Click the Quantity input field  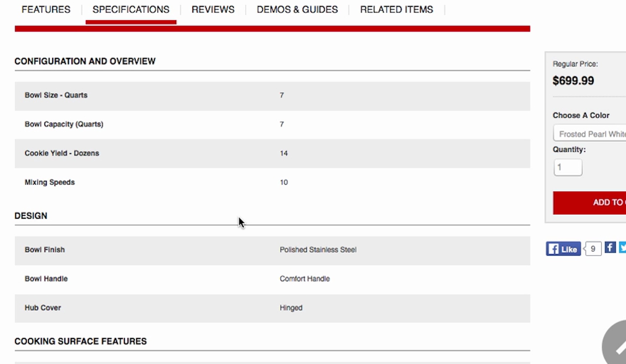pos(568,167)
